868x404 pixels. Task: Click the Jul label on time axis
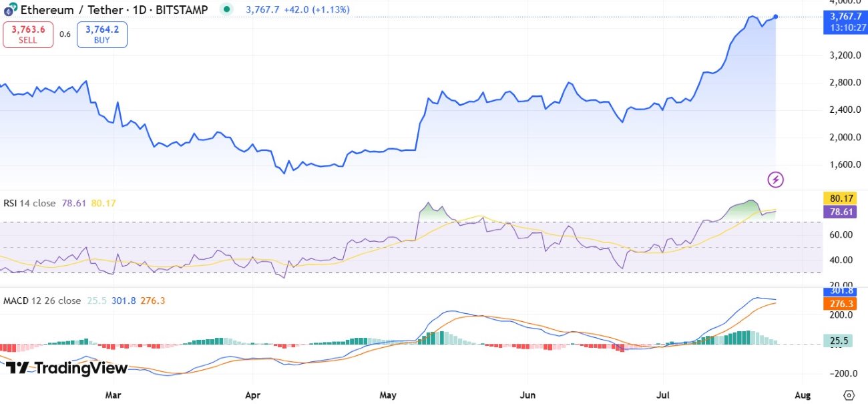pos(664,395)
